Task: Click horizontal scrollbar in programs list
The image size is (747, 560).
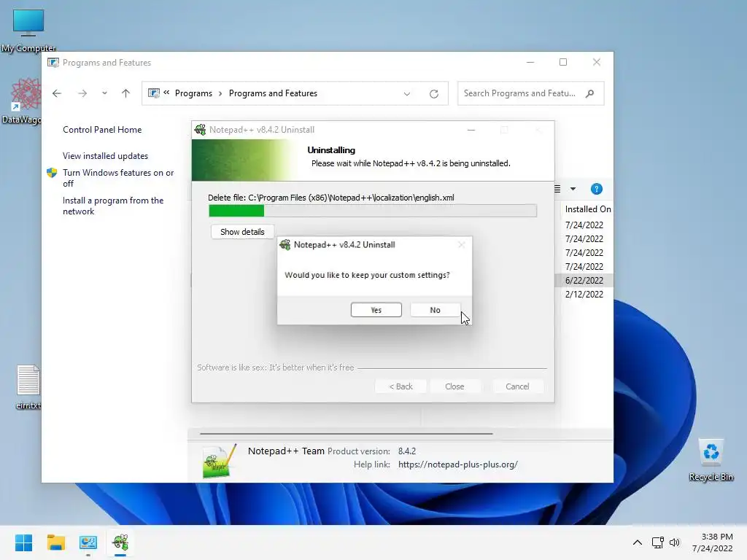Action: click(346, 434)
